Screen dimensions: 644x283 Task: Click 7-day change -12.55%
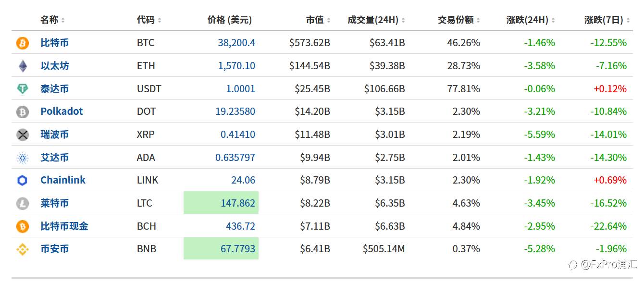pyautogui.click(x=608, y=43)
